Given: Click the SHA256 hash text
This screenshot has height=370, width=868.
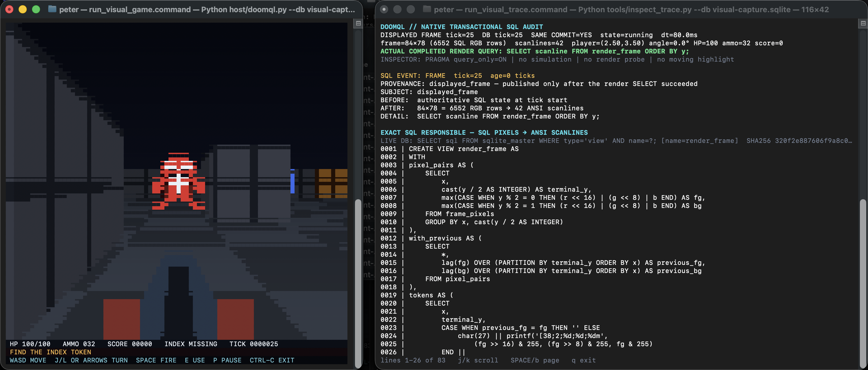Looking at the screenshot, I should pos(799,141).
